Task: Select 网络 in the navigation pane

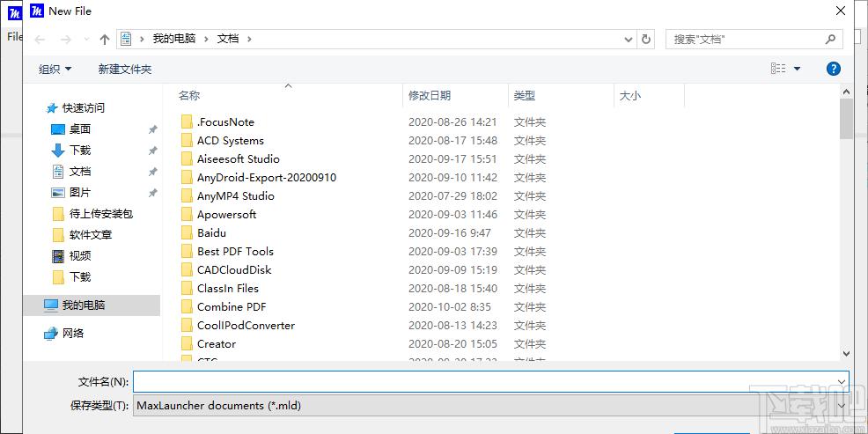Action: [x=72, y=334]
